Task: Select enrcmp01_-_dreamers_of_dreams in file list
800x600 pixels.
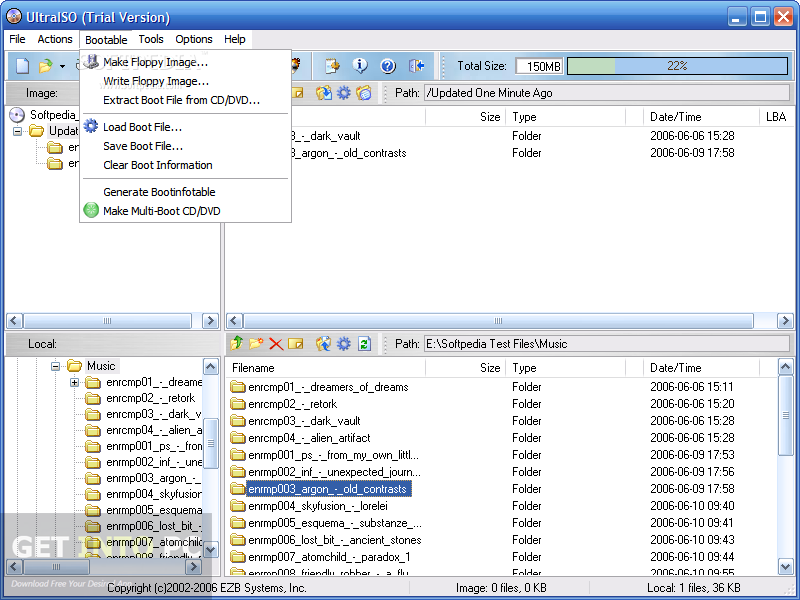Action: pos(328,387)
